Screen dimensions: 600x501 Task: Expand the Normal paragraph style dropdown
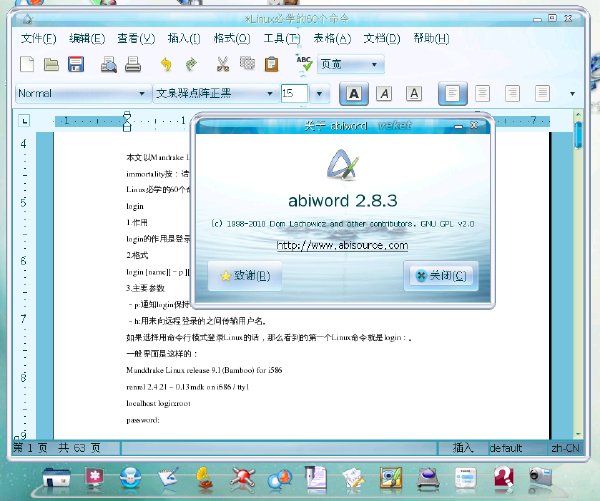[142, 93]
